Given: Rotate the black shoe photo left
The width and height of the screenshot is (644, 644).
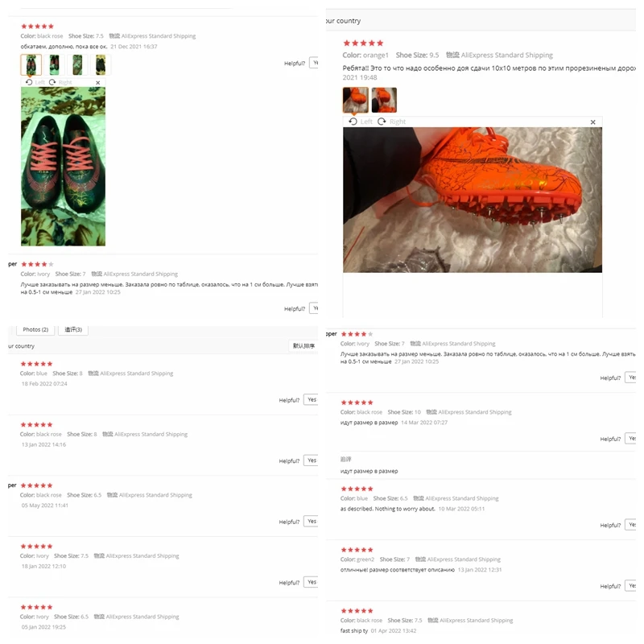Looking at the screenshot, I should [35, 82].
